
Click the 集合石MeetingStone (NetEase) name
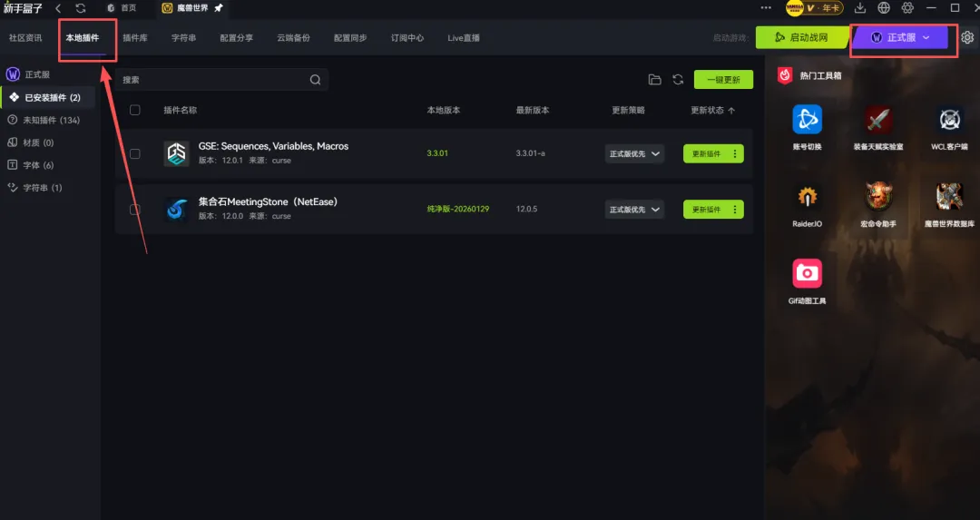point(268,201)
